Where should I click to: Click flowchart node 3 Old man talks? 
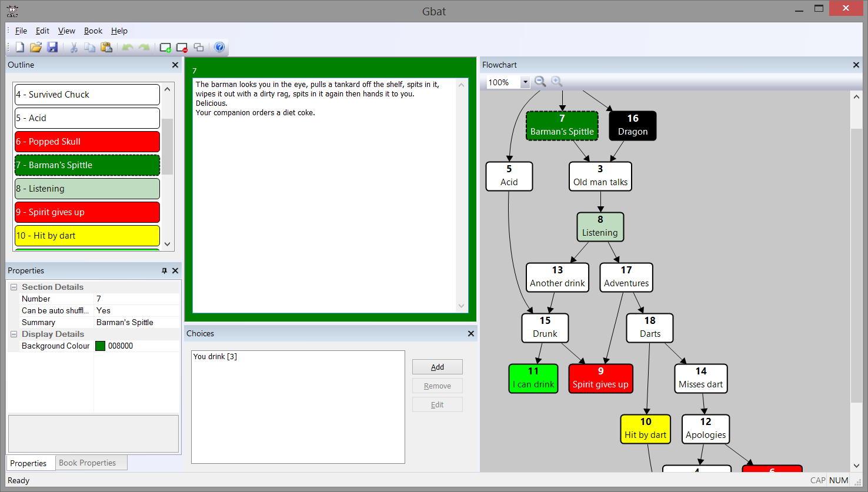click(x=600, y=176)
